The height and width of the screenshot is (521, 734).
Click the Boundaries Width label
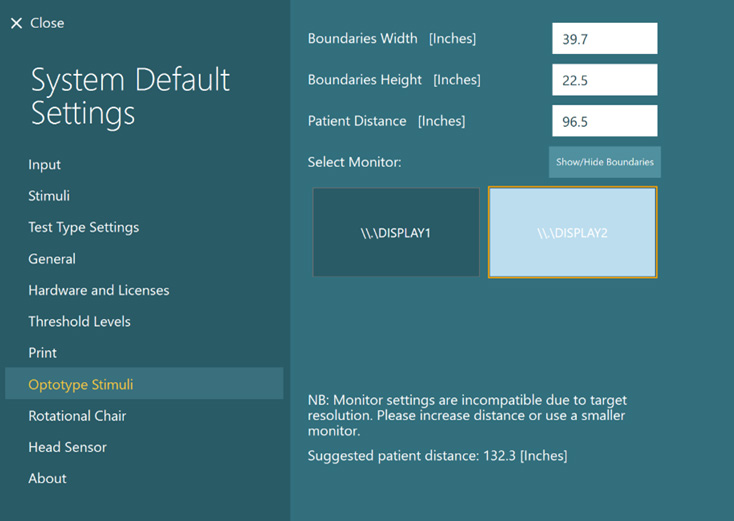pyautogui.click(x=392, y=38)
